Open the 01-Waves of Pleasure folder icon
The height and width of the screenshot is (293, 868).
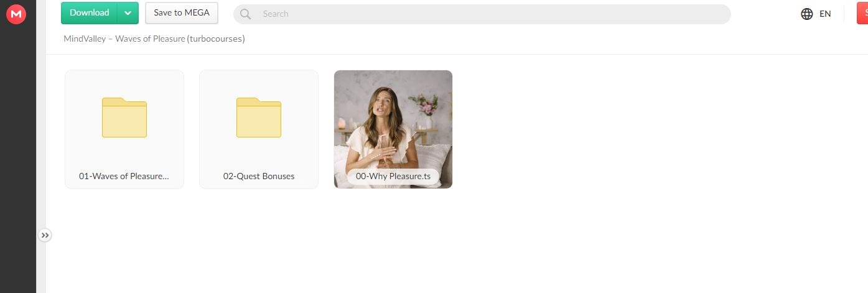coord(124,117)
